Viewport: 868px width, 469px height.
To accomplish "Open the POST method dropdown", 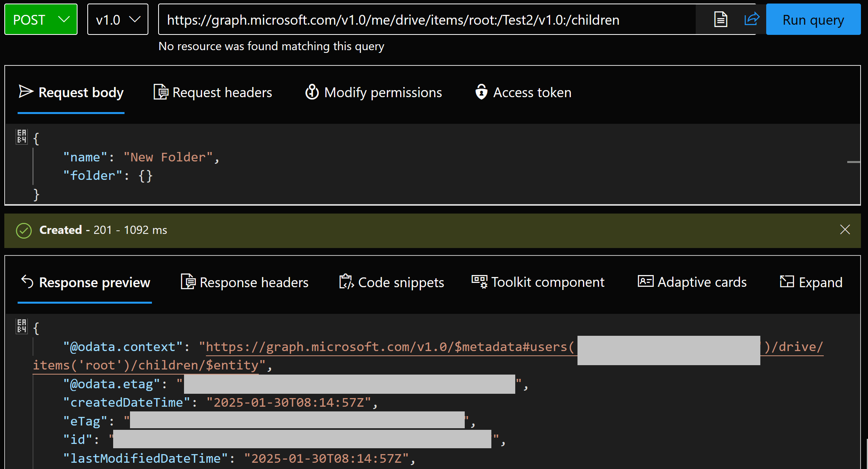I will click(x=41, y=20).
